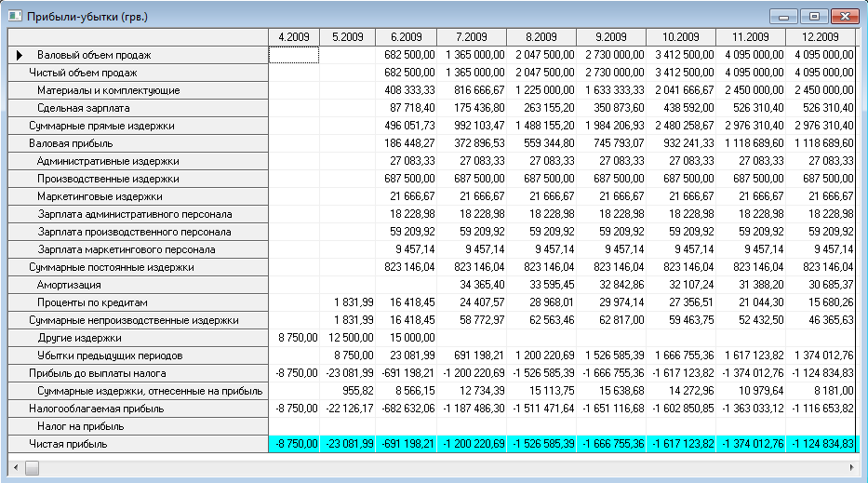The height and width of the screenshot is (483, 868).
Task: Click highlighted cell -1 124 834,83 in Чистая прибыль
Action: pos(821,445)
